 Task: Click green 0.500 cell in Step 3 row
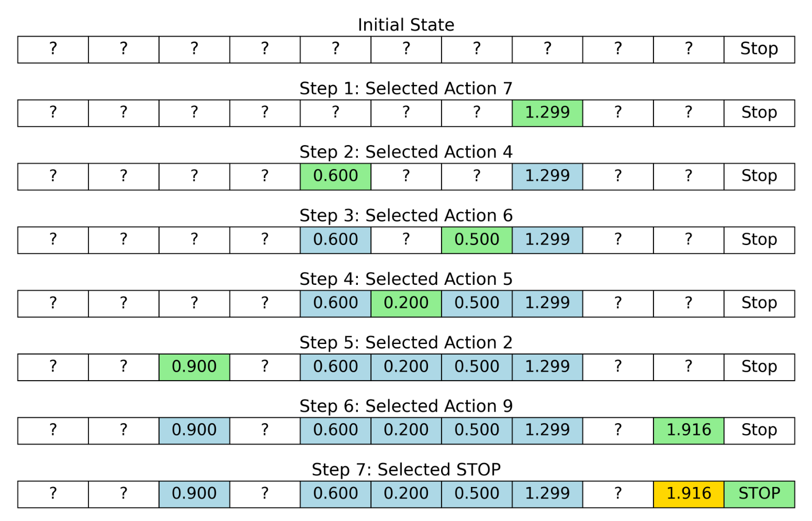point(476,240)
